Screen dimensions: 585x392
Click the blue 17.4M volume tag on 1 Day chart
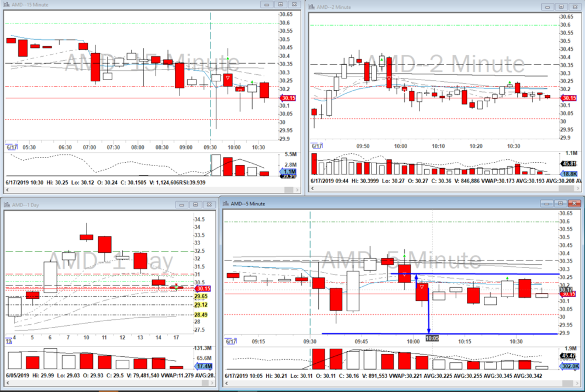coord(204,365)
